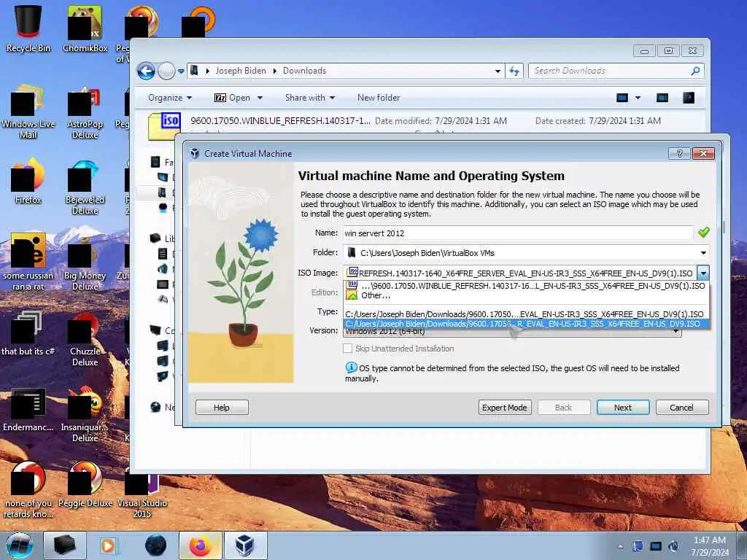Viewport: 747px width, 560px height.
Task: Open ChomikBox desktop shortcut
Action: click(85, 29)
